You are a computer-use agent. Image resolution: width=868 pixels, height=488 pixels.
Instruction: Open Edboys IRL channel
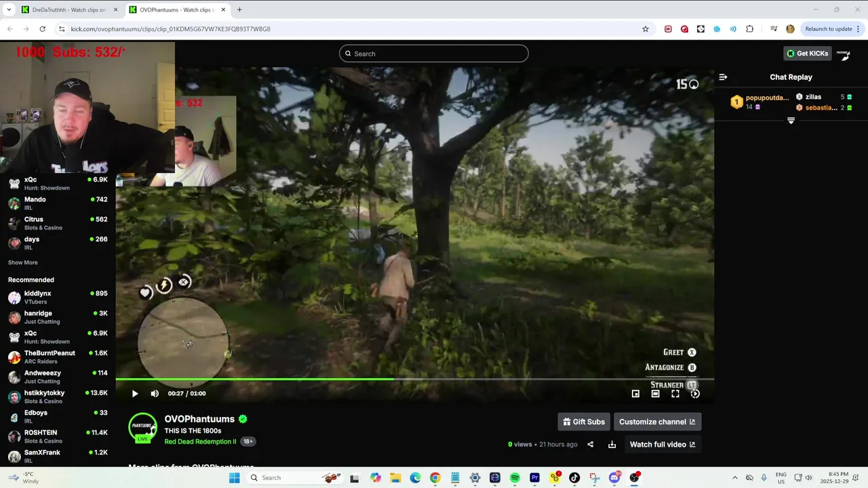58,416
